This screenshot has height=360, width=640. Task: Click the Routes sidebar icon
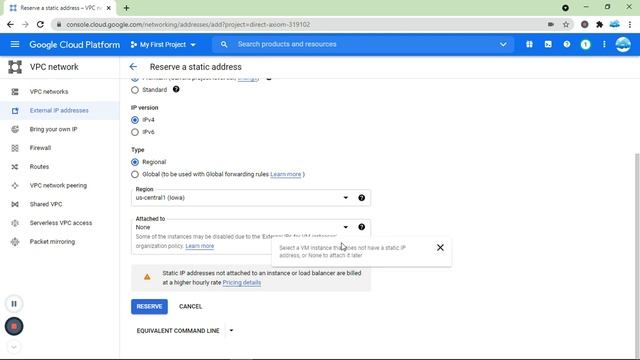(15, 167)
